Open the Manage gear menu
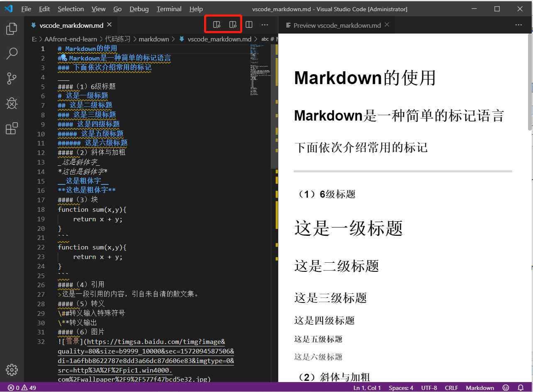 point(12,370)
